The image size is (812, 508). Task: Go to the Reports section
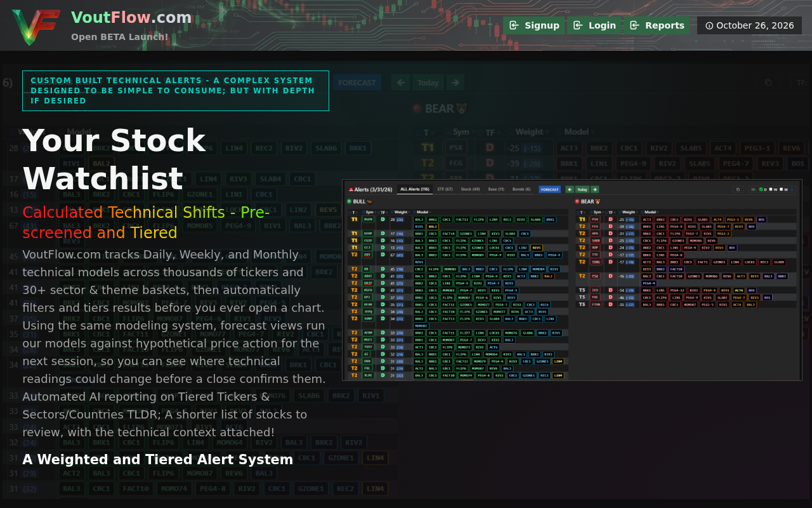click(x=657, y=25)
